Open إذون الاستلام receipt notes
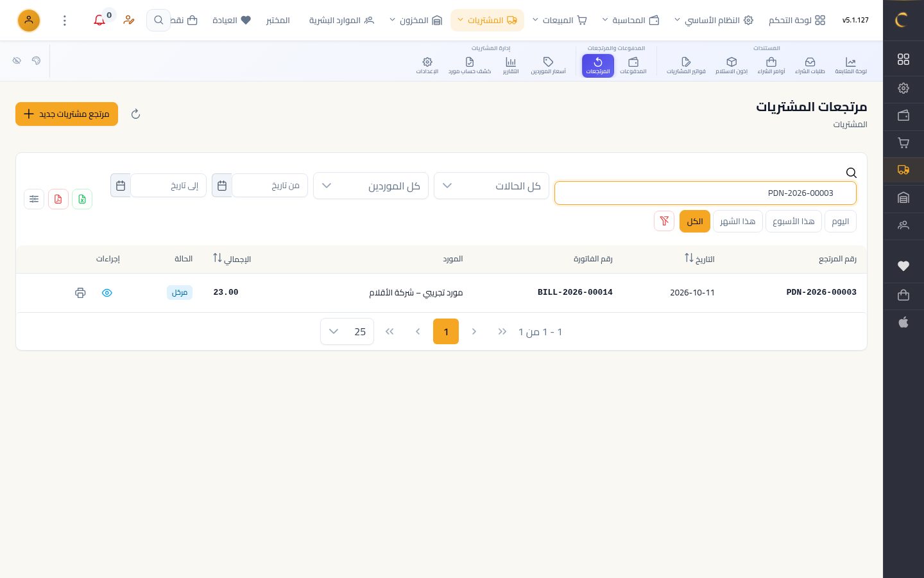 pyautogui.click(x=732, y=66)
